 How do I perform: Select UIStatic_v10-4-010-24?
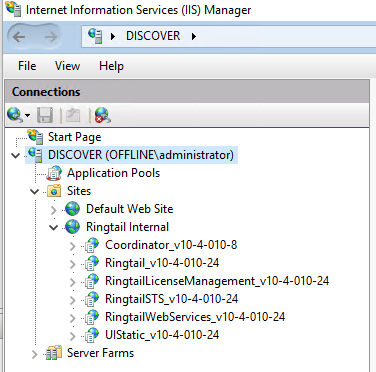(162, 335)
